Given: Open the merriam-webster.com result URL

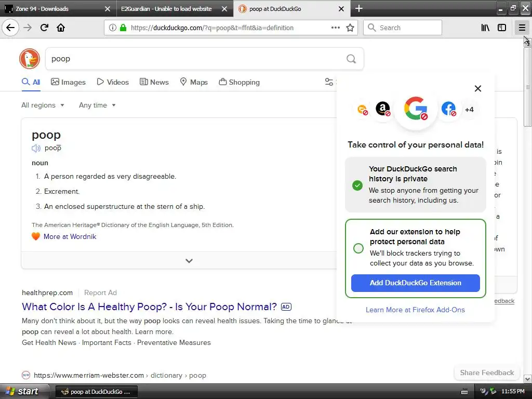Looking at the screenshot, I should point(120,375).
